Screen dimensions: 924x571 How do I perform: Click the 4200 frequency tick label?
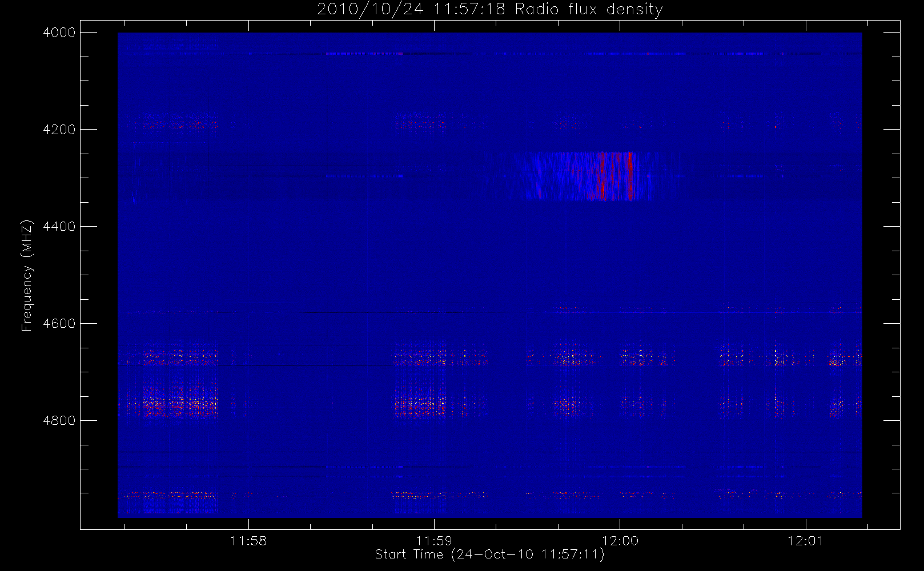[x=59, y=130]
